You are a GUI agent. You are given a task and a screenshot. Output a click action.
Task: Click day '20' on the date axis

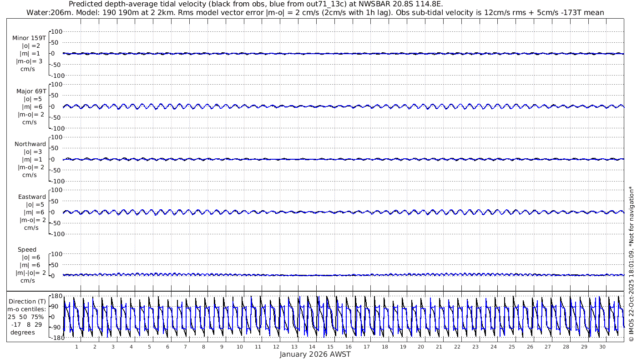coord(421,347)
